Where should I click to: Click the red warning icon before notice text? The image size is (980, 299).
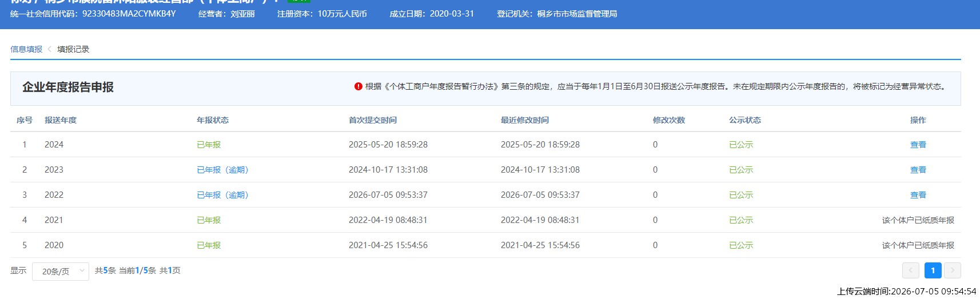pos(358,86)
